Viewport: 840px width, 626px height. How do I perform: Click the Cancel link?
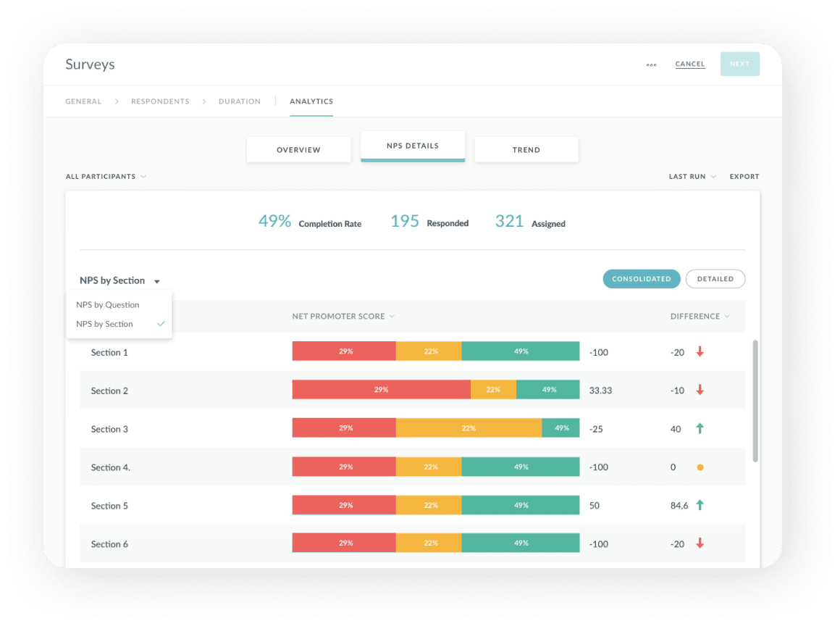689,64
